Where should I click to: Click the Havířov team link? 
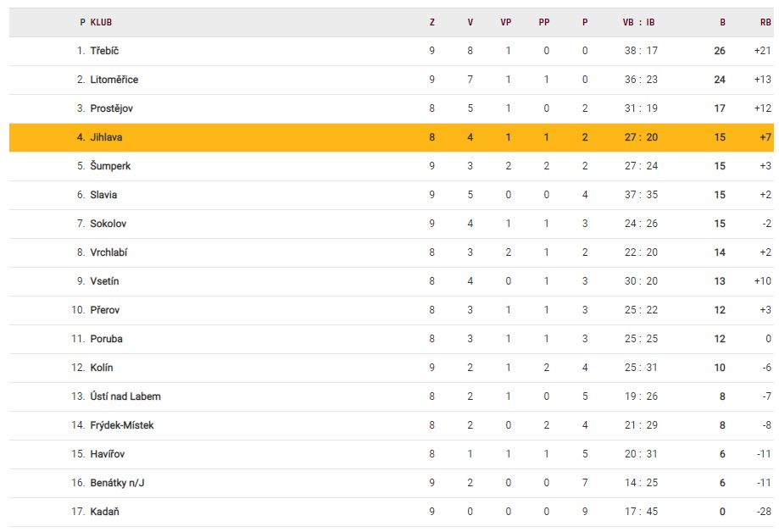click(x=108, y=454)
